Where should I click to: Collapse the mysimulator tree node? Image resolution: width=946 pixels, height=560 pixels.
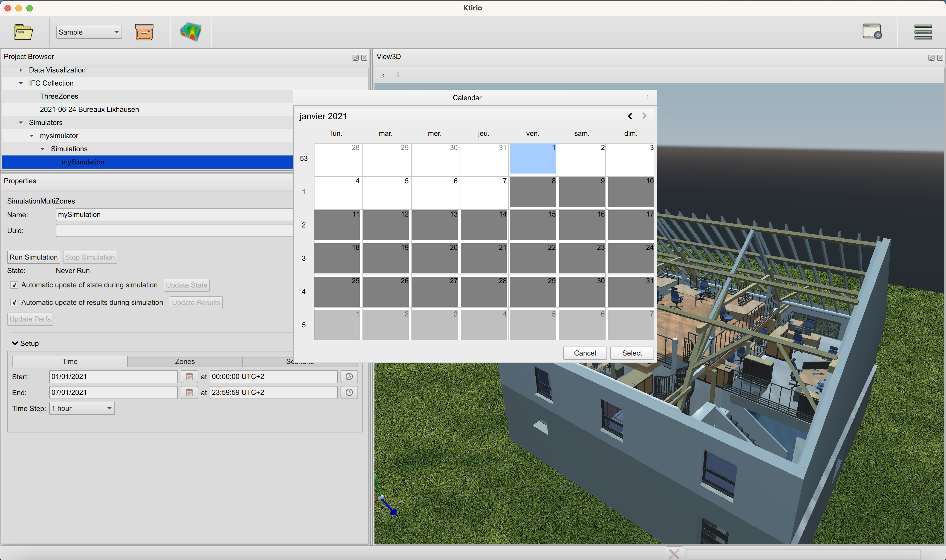point(32,136)
